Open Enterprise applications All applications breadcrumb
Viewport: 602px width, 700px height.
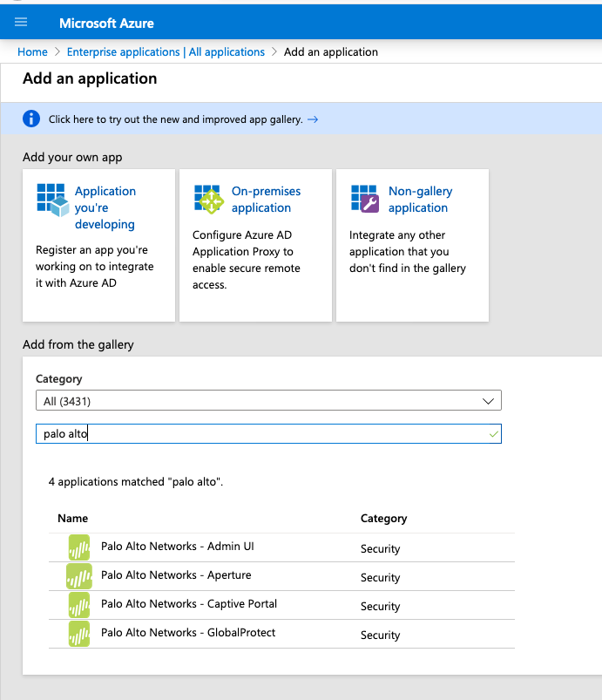166,52
